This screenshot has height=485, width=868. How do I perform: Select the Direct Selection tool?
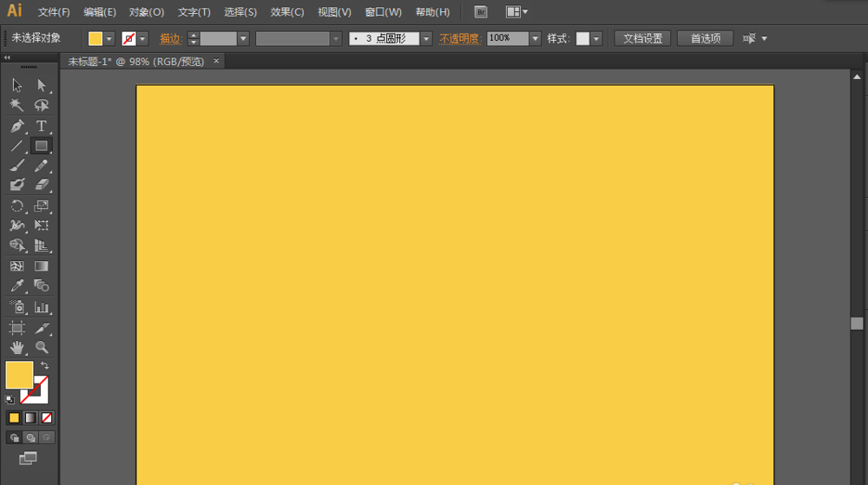click(x=41, y=85)
